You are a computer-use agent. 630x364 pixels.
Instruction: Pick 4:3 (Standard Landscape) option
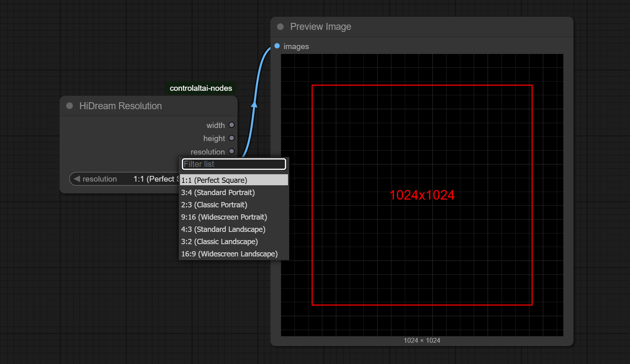click(234, 229)
